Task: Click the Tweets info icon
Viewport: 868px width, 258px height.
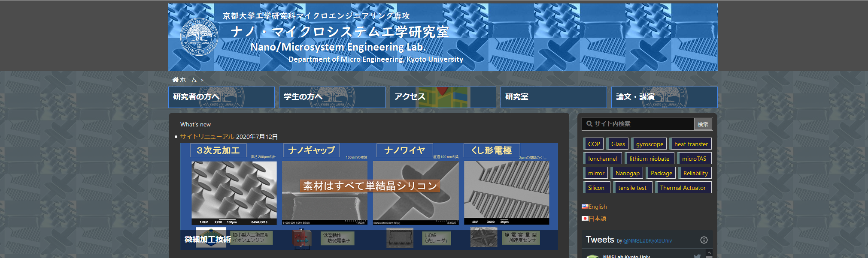Action: (x=704, y=240)
